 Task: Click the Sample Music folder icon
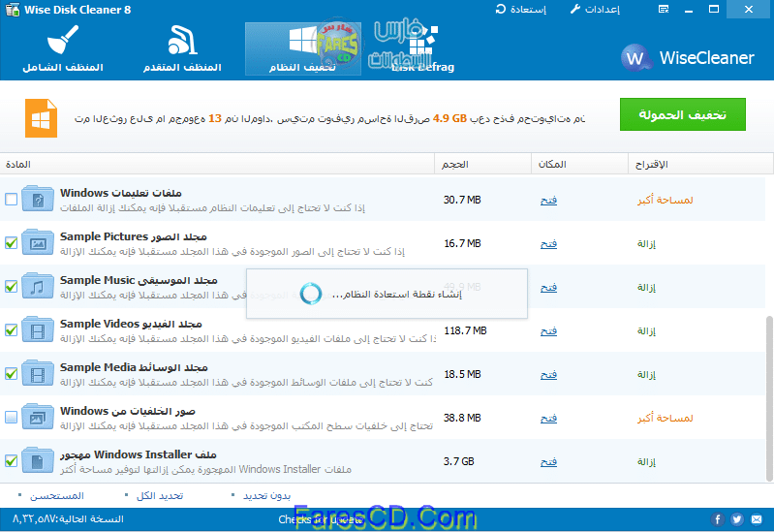38,286
